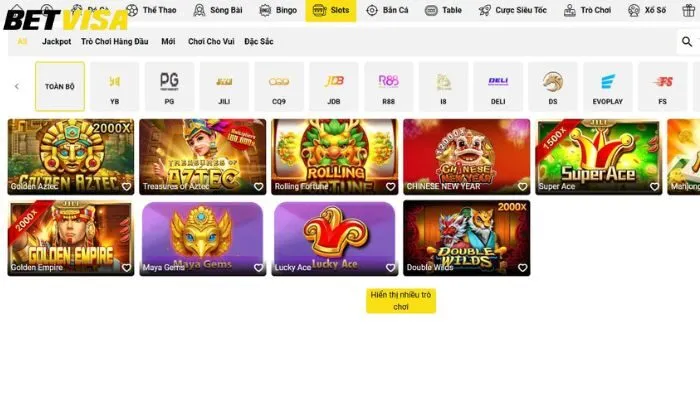Open the Super Ace game thumbnail

(598, 157)
